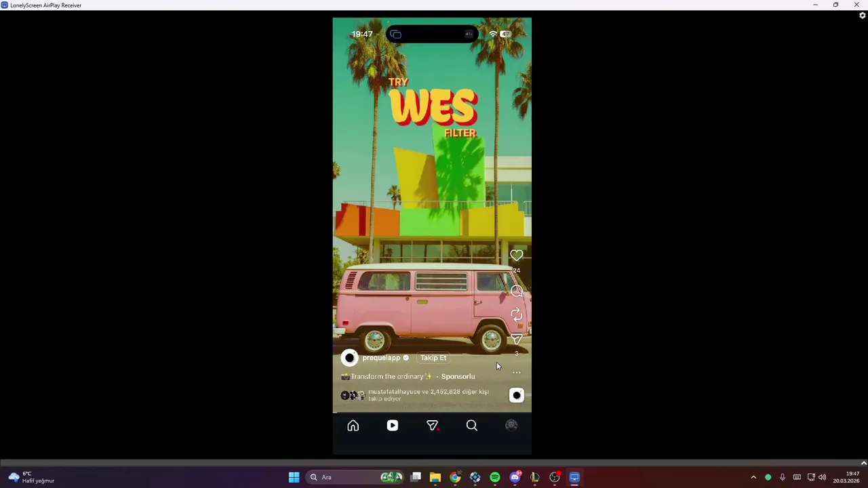868x488 pixels.
Task: Open direct messages tab in bottom navigation
Action: 432,426
